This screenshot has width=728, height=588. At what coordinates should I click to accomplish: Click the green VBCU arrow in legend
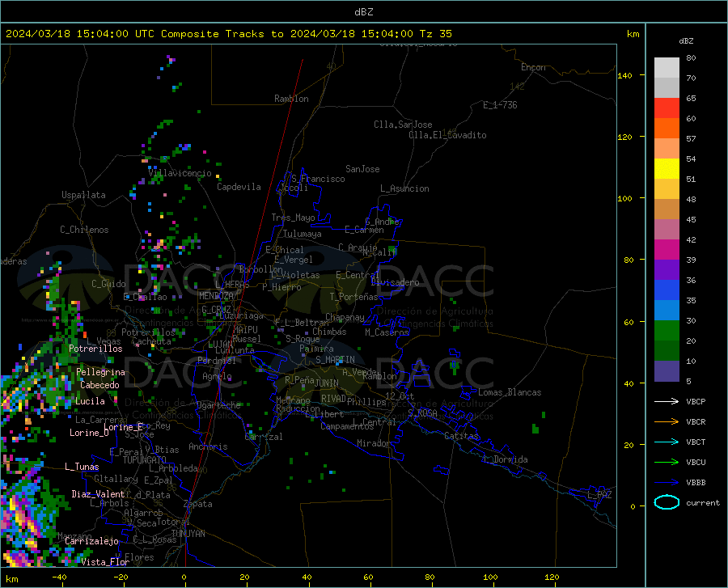[x=667, y=463]
